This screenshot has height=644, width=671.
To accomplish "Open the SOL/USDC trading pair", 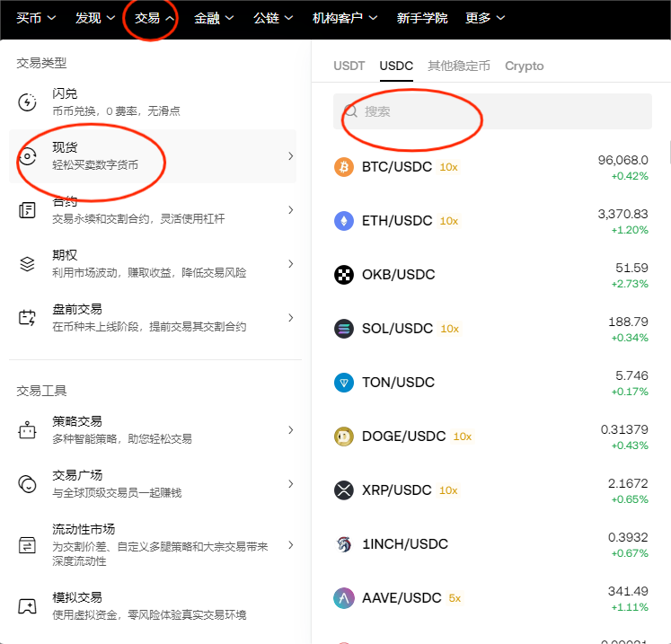I will 397,329.
